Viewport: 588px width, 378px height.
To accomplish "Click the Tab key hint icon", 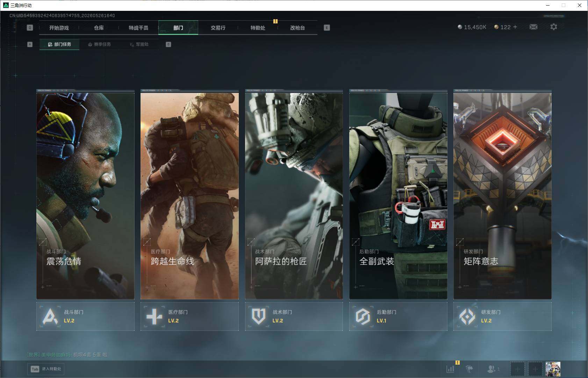I will pos(35,369).
